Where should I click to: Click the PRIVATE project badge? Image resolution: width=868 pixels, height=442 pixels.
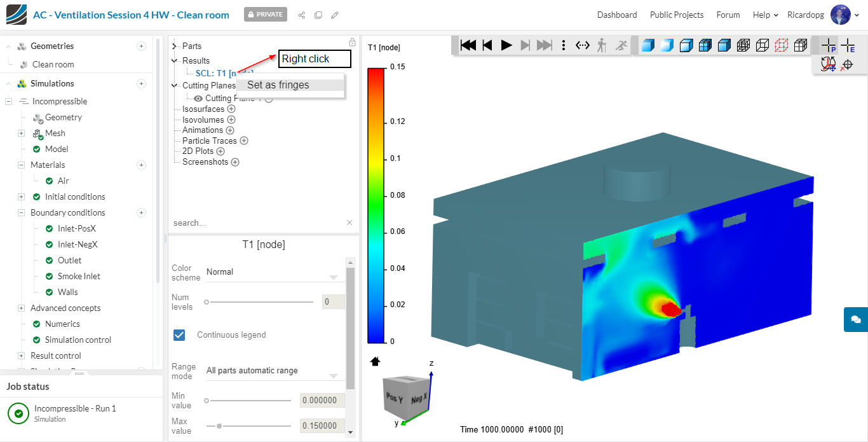tap(266, 15)
